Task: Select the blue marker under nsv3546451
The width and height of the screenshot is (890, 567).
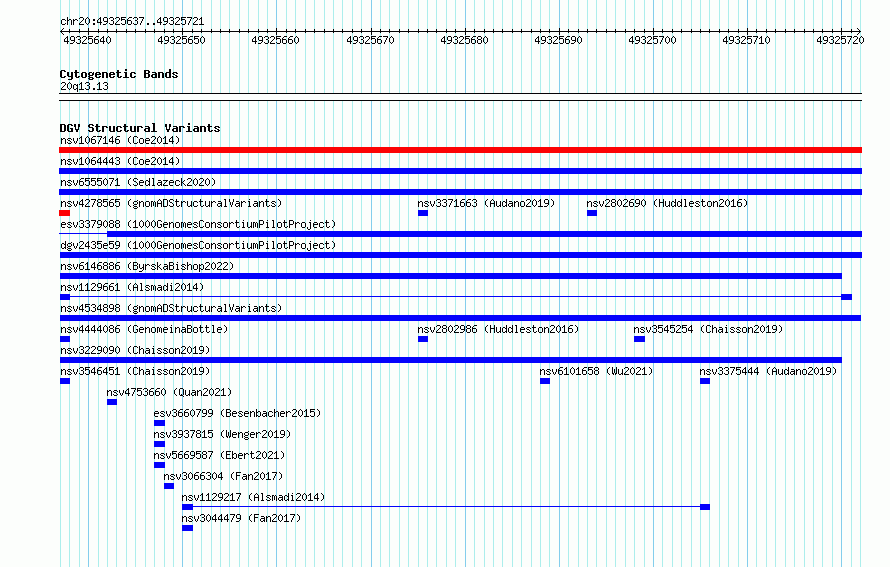Action: pyautogui.click(x=65, y=381)
